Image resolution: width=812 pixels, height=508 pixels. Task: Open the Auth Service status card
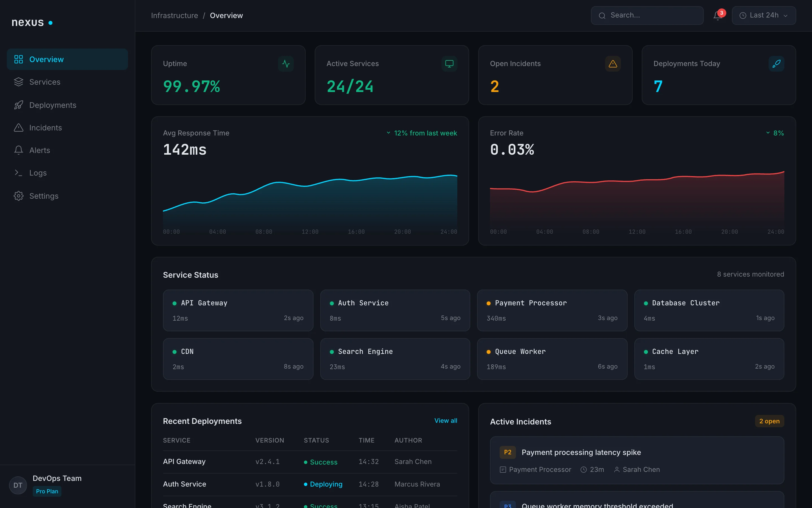pyautogui.click(x=395, y=310)
